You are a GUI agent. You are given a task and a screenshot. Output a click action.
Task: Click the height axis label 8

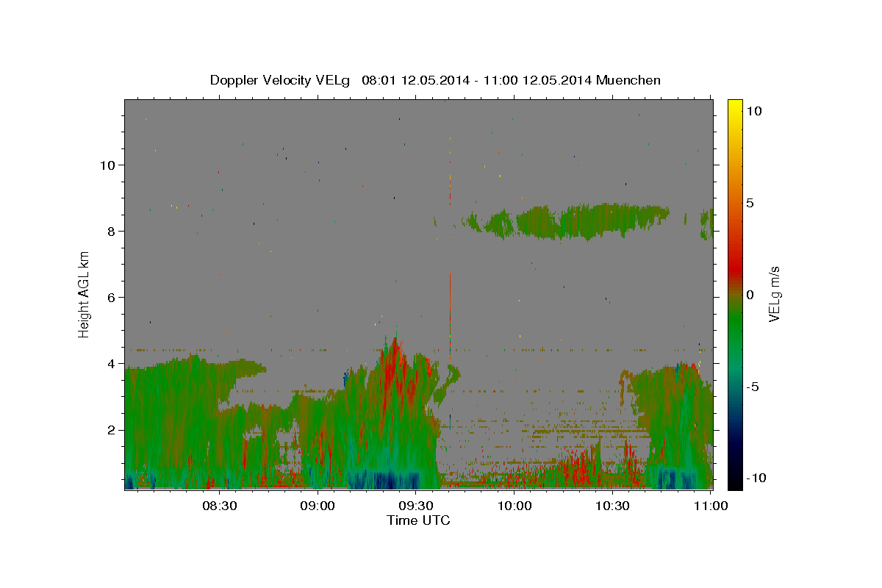coord(111,231)
